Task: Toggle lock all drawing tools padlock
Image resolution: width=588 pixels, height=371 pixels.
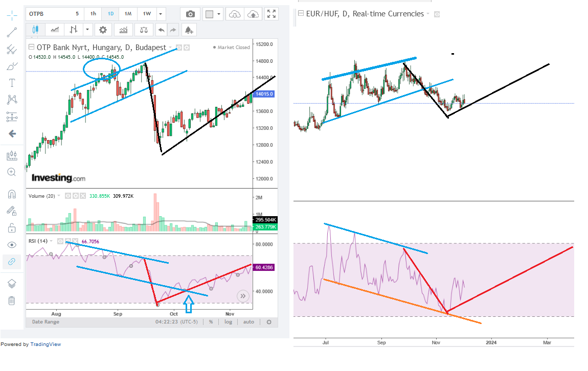Action: [11, 227]
